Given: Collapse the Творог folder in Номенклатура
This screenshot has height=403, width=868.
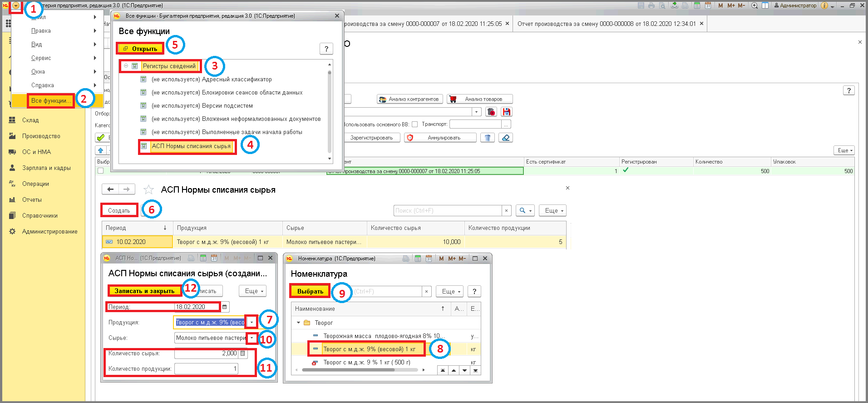Looking at the screenshot, I should click(x=298, y=323).
